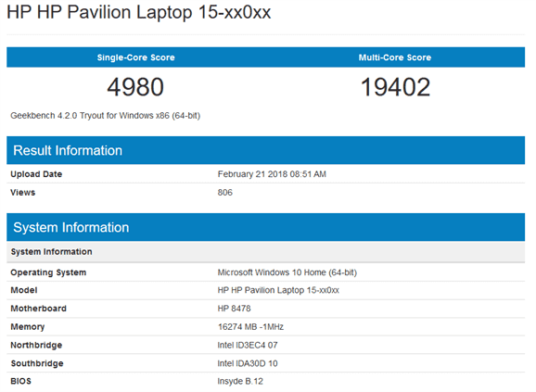Image resolution: width=536 pixels, height=392 pixels.
Task: Select the motherboard value HP 8478
Action: tap(235, 309)
